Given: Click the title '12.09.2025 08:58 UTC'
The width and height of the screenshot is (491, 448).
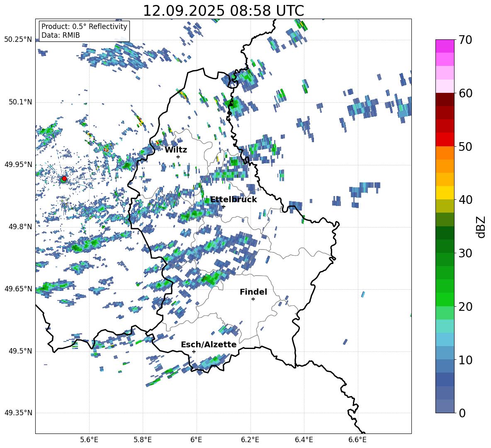Looking at the screenshot, I should point(223,11).
